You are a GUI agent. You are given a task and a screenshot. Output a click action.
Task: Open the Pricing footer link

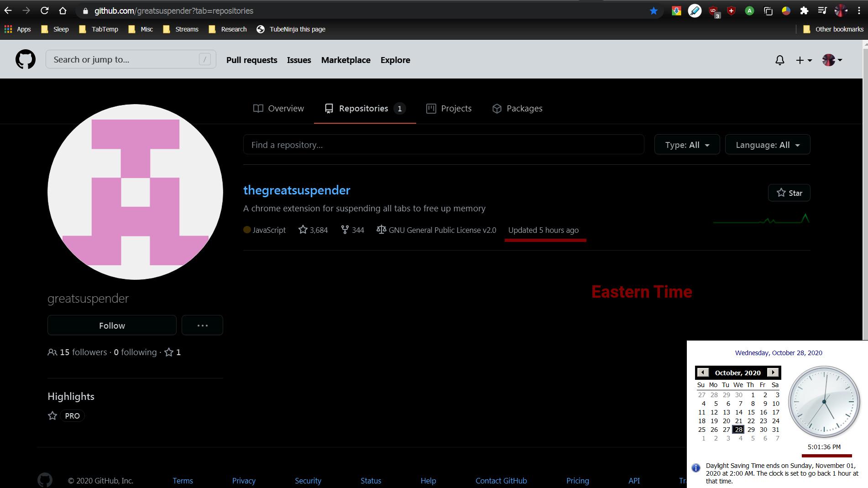(577, 481)
